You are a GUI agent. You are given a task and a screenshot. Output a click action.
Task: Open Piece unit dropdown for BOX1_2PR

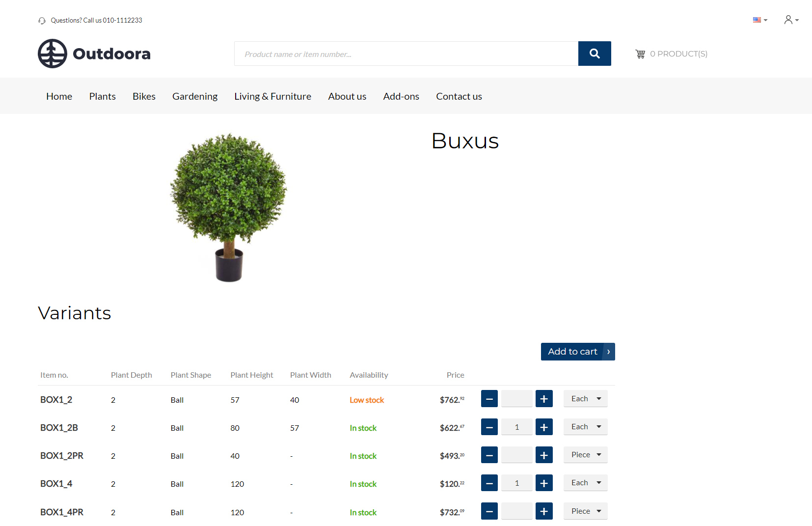click(586, 455)
